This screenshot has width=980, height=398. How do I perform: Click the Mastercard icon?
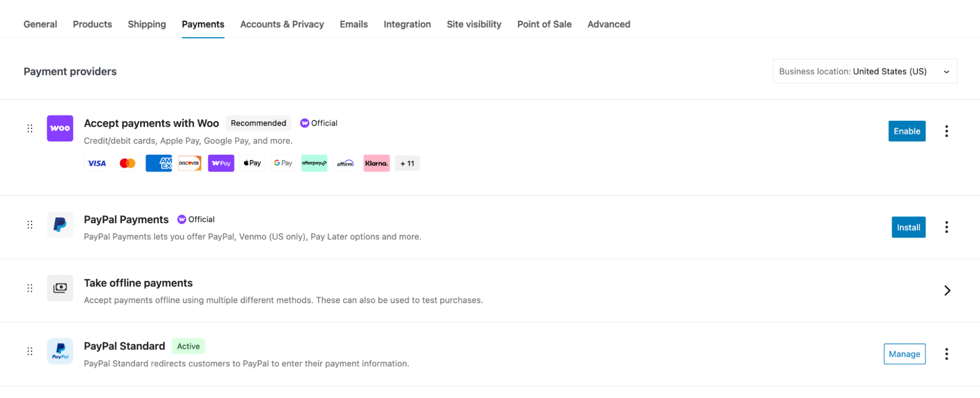127,163
